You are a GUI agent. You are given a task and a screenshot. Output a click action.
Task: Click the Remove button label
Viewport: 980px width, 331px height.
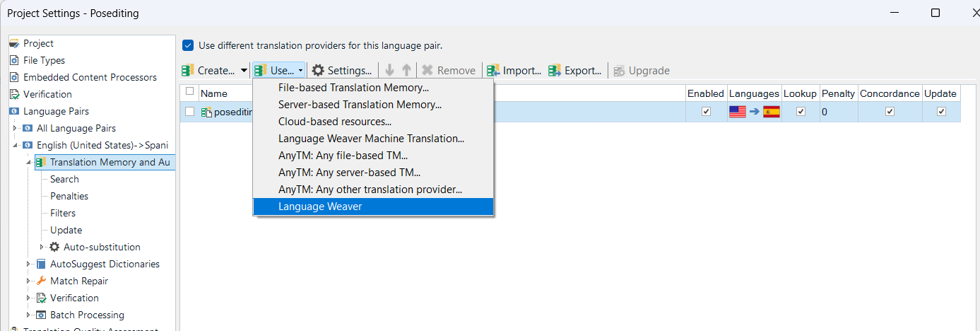[456, 71]
